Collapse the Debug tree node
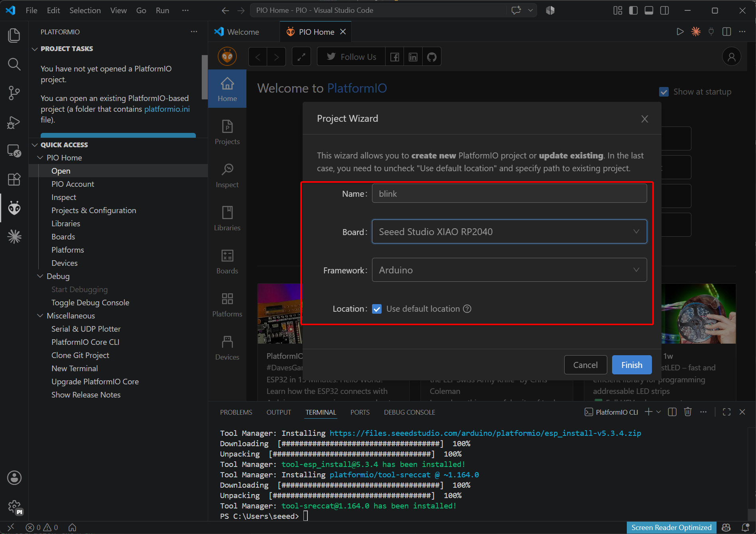 click(x=40, y=276)
